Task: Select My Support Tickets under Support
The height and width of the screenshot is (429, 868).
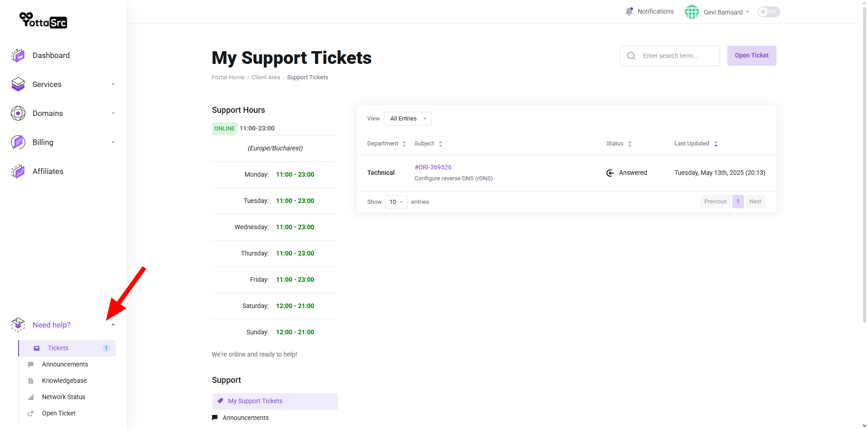Action: 275,401
